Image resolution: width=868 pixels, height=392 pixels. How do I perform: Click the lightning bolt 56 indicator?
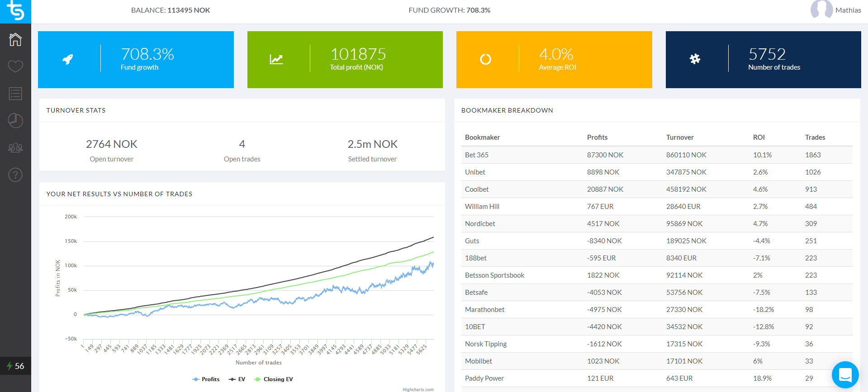tap(15, 366)
